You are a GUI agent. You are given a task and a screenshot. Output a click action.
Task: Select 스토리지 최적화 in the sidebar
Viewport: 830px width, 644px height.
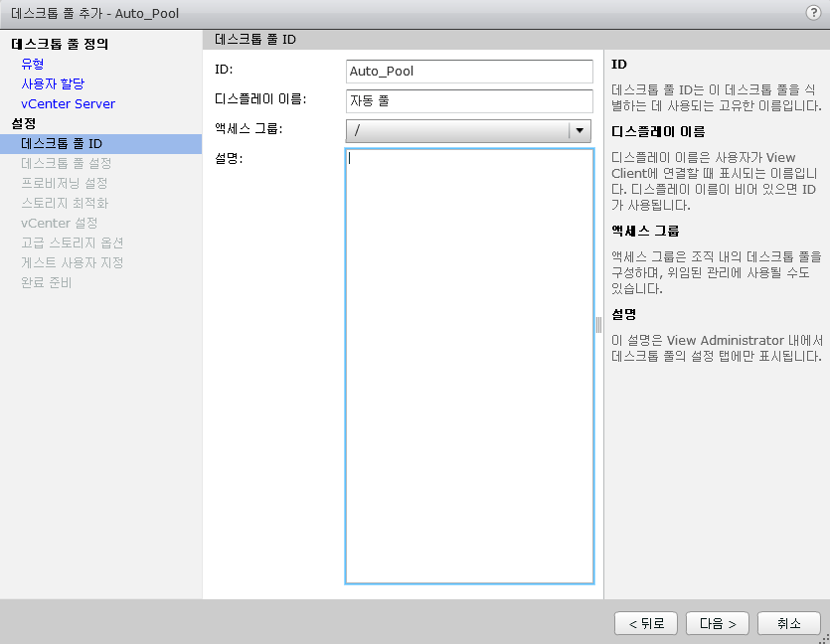[x=65, y=203]
